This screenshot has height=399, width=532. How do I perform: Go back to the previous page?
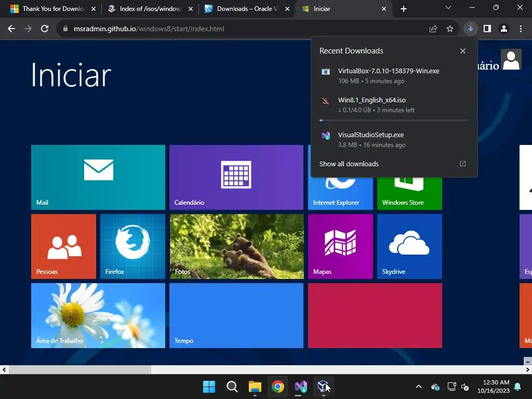pos(11,29)
